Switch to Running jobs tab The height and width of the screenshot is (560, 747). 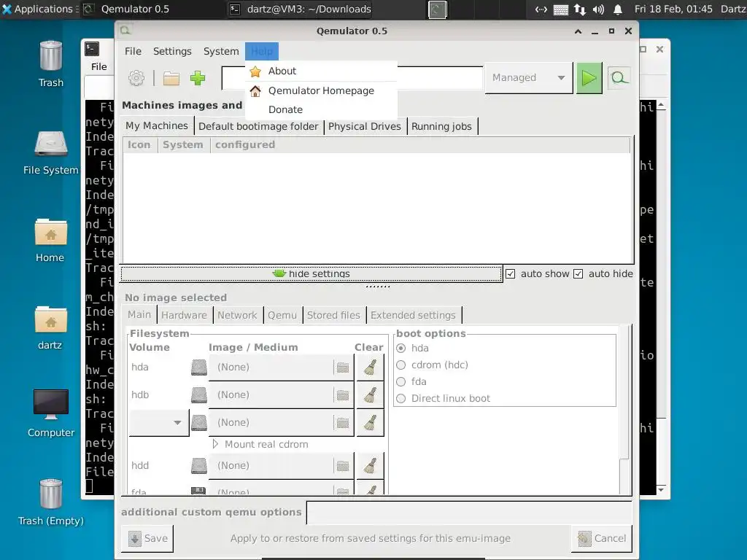coord(441,126)
